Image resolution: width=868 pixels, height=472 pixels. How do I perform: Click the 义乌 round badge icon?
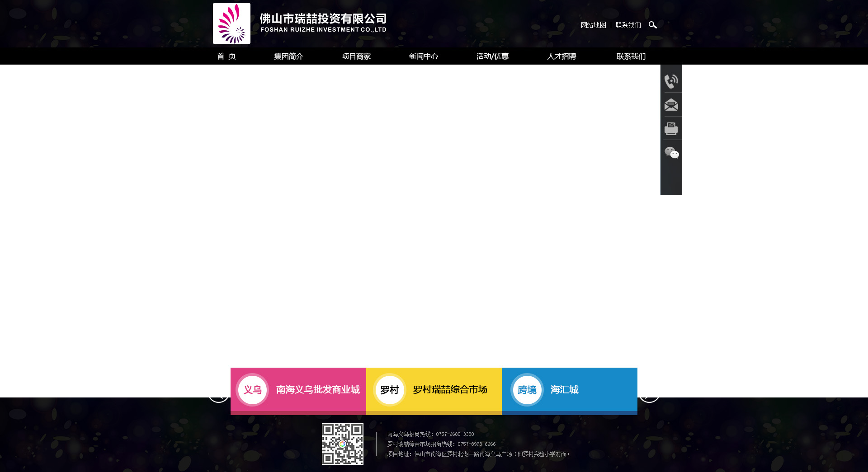(252, 390)
